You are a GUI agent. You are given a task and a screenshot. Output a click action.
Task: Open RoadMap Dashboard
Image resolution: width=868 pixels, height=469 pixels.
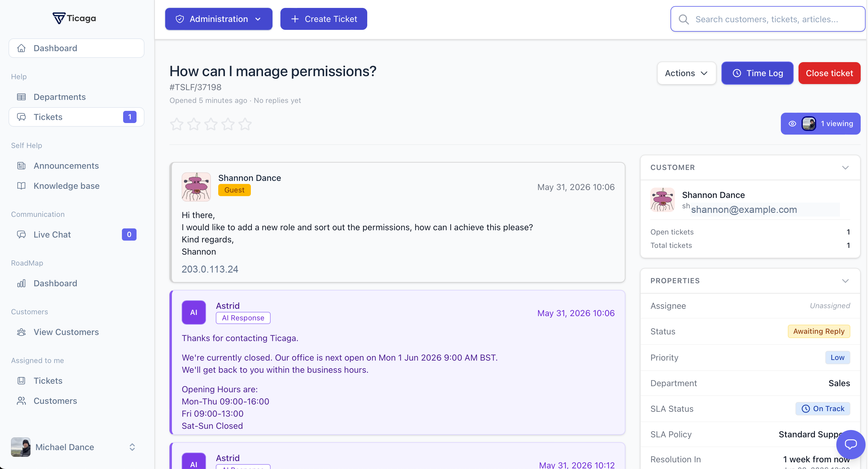76,284
